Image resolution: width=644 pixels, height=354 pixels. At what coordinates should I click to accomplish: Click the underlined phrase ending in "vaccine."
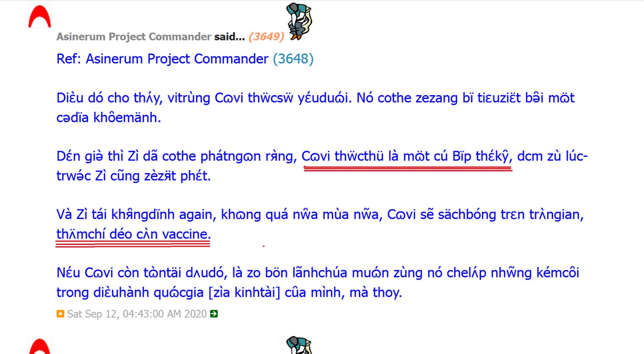click(134, 234)
